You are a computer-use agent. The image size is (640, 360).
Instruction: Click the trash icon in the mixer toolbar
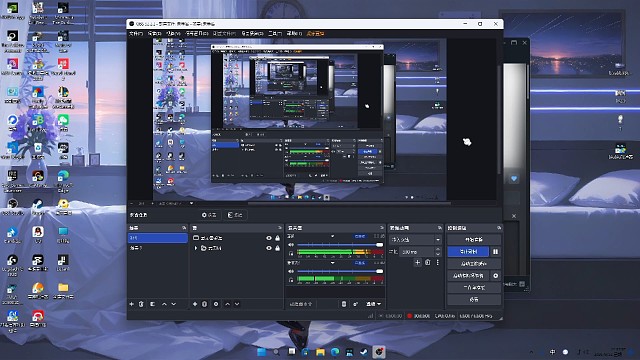[344, 304]
